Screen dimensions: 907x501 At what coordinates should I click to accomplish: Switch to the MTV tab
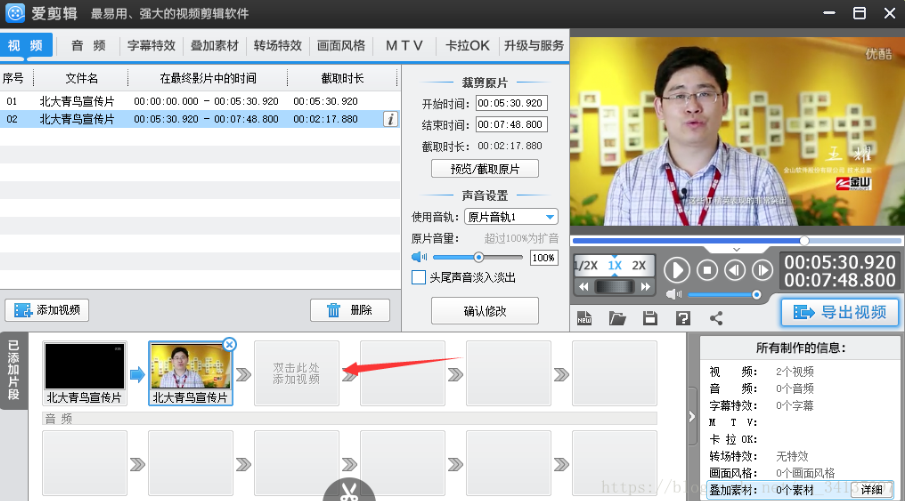point(404,46)
